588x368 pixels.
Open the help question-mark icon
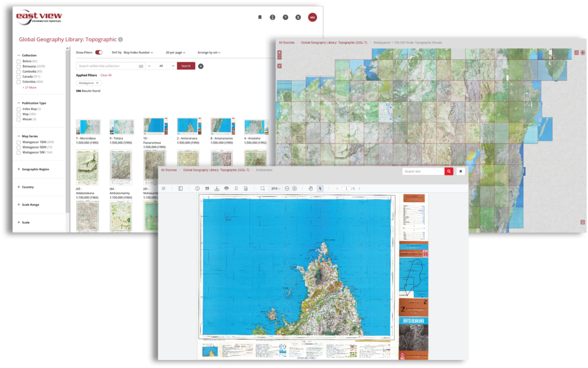[285, 17]
